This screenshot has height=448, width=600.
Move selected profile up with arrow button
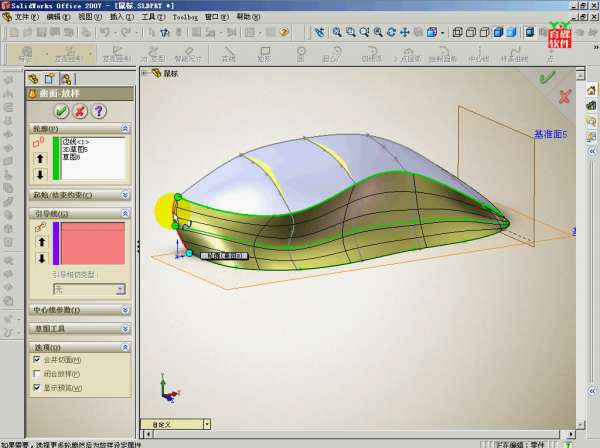coord(41,159)
